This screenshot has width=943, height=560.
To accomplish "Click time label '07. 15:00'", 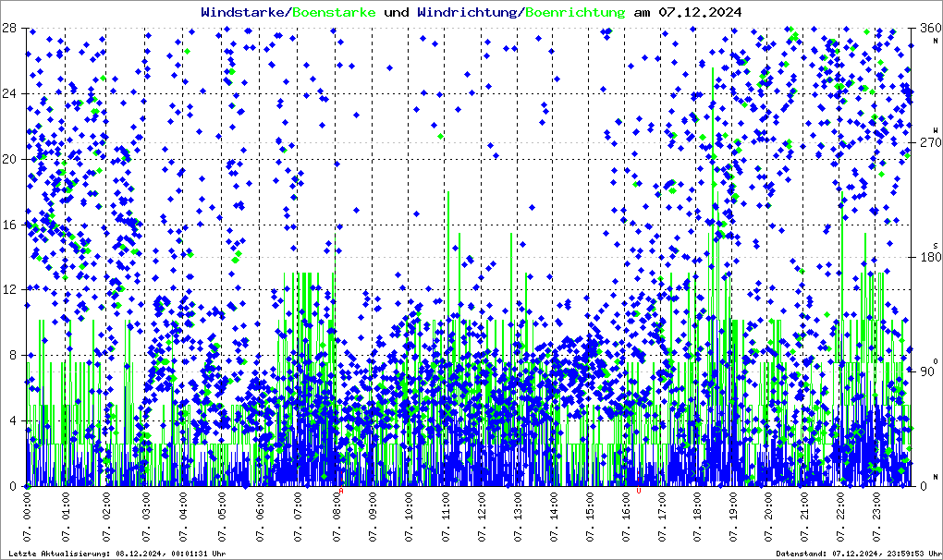I will (x=590, y=517).
